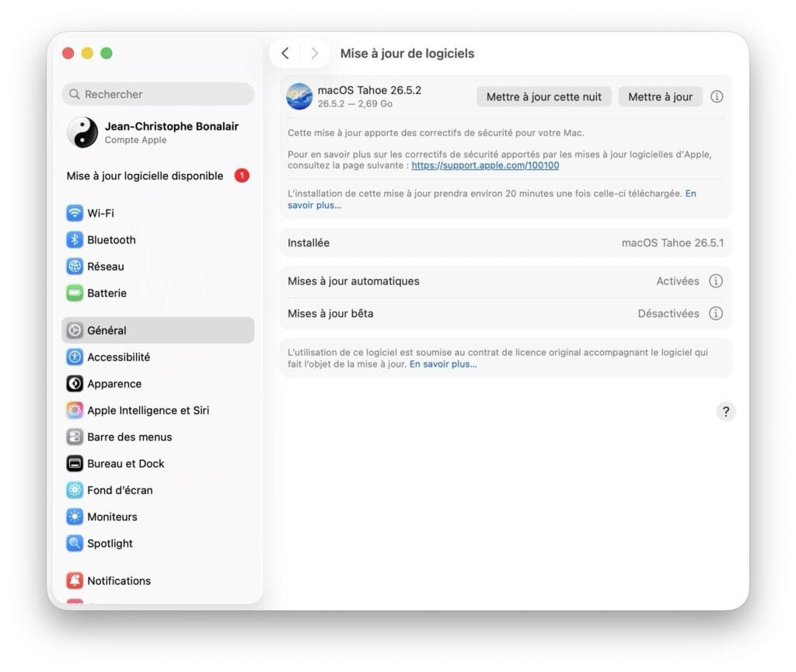The image size is (796, 672).
Task: Close the settings window with red button
Action: (68, 54)
